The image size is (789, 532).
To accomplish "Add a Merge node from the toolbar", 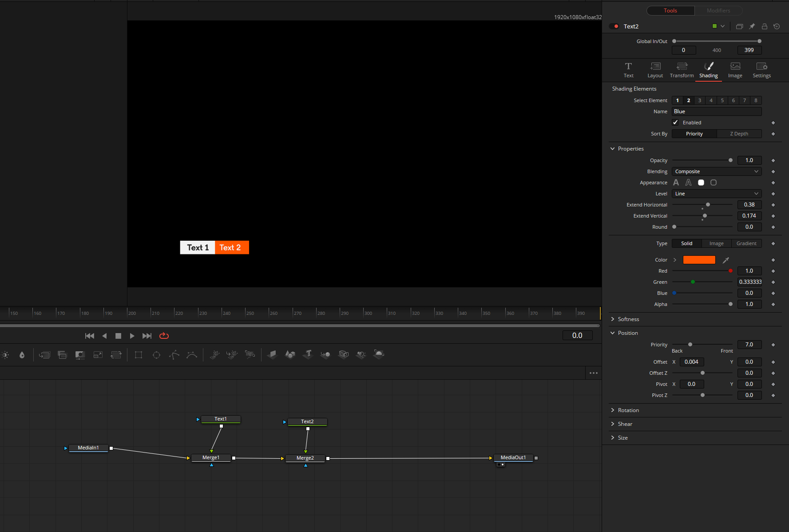I will [44, 355].
